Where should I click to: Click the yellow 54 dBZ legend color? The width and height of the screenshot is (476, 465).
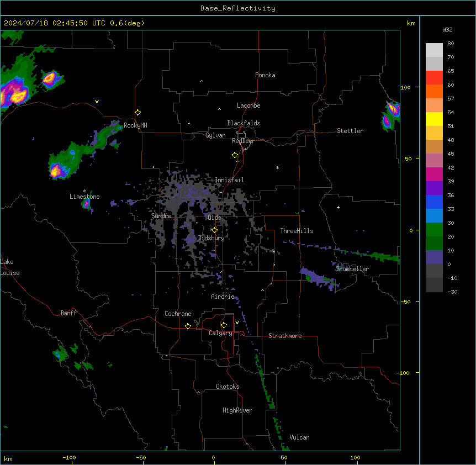[x=434, y=119]
